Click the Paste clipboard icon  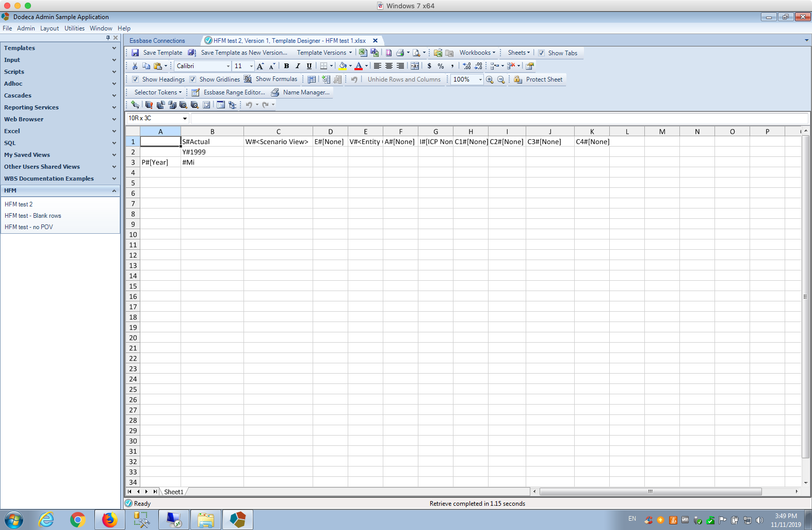[158, 66]
